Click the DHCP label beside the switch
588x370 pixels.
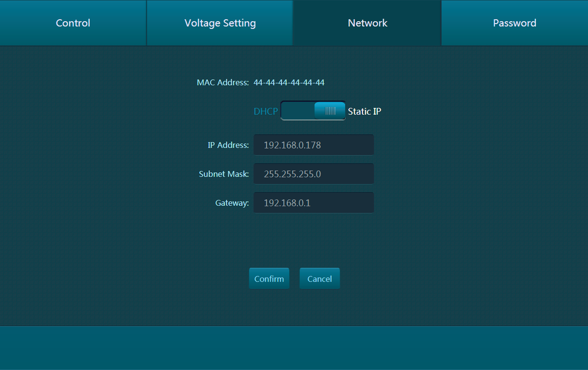pyautogui.click(x=265, y=112)
